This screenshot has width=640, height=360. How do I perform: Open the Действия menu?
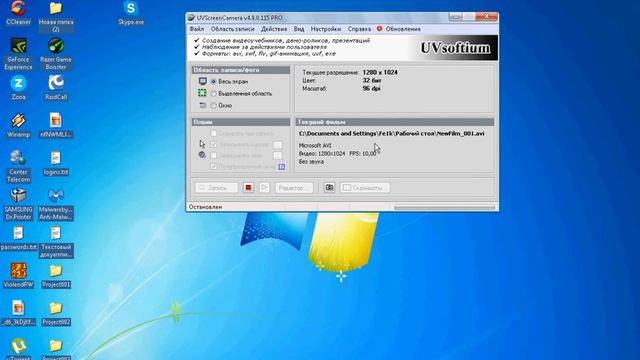[x=274, y=29]
